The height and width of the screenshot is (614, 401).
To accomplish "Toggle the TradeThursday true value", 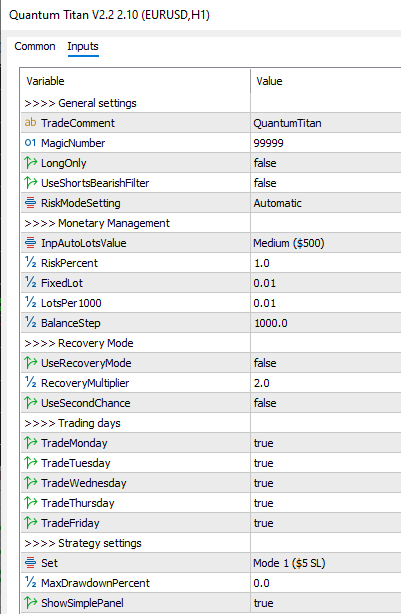I will pos(326,503).
